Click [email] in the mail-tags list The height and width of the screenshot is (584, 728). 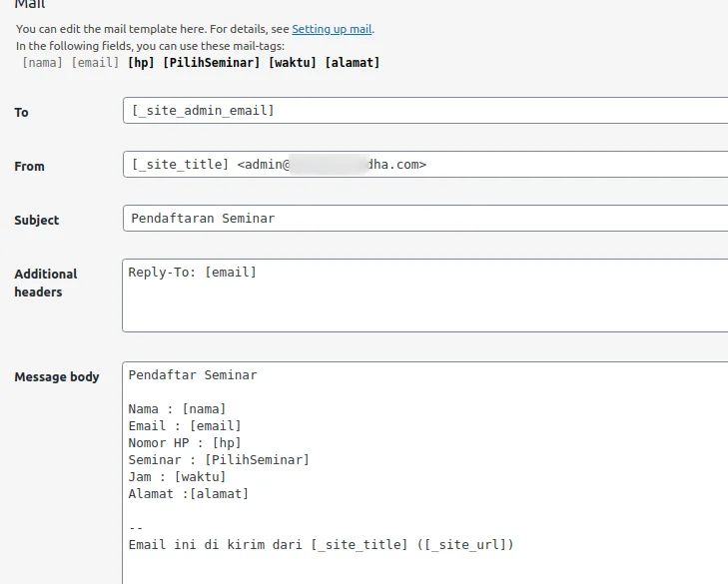tap(95, 62)
